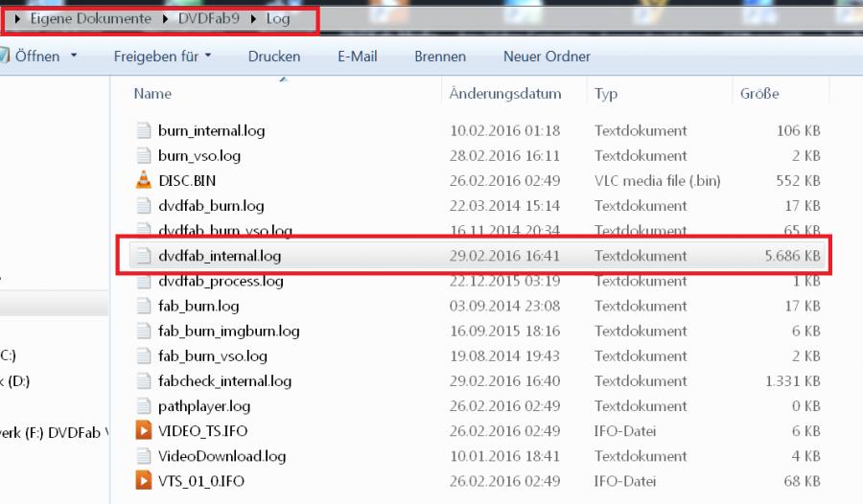This screenshot has width=863, height=504.
Task: Click the date 10.01.2016 18:41
Action: click(x=504, y=456)
